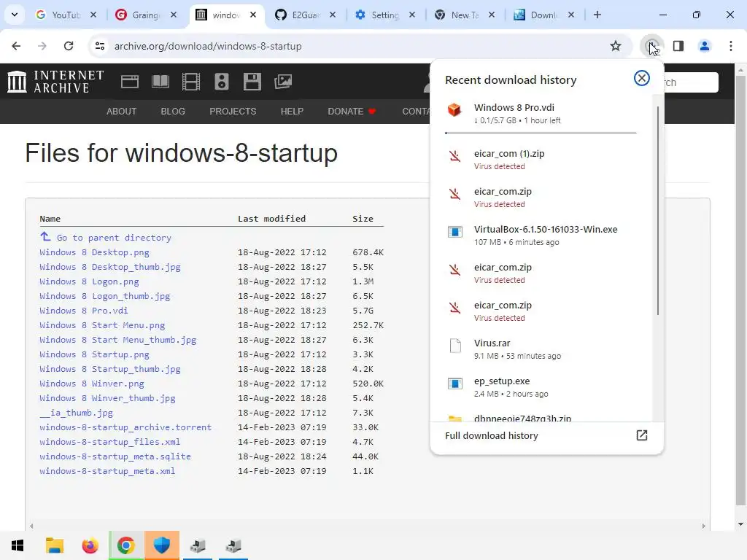This screenshot has width=747, height=560.
Task: Open the Software floppy disk icon
Action: [252, 82]
